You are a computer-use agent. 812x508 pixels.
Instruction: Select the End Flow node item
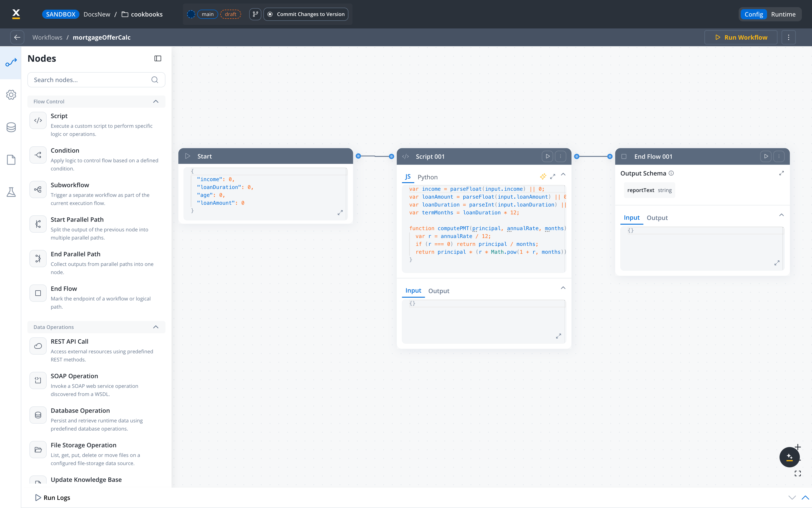[96, 297]
